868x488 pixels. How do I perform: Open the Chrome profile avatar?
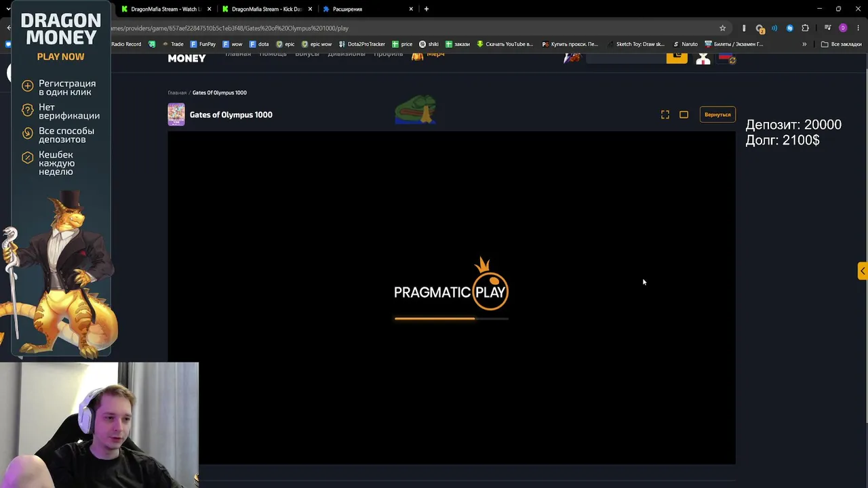click(843, 28)
